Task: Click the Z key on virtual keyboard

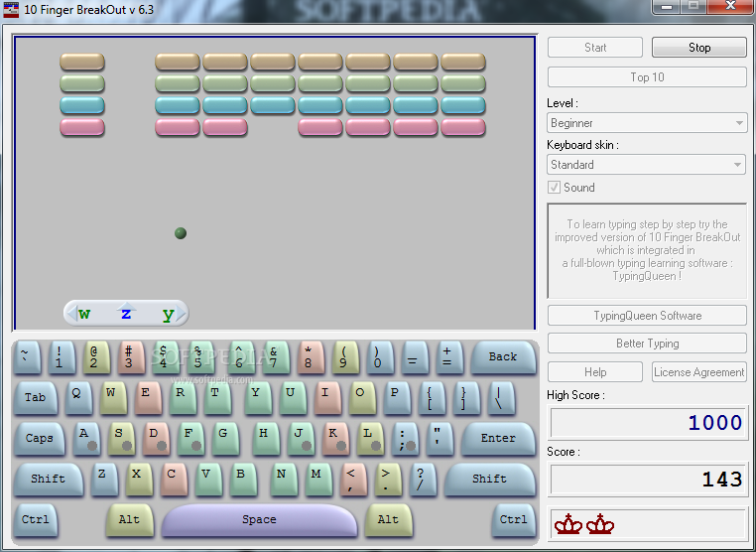Action: point(104,479)
